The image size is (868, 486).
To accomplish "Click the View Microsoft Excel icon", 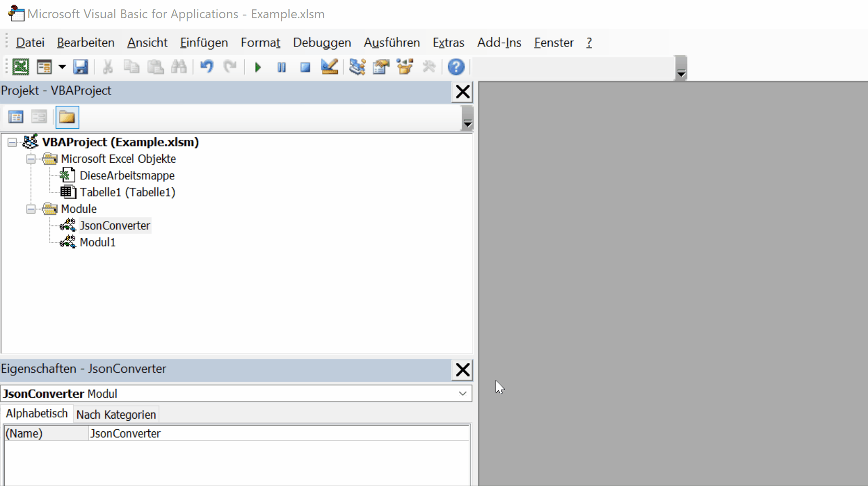I will tap(20, 67).
